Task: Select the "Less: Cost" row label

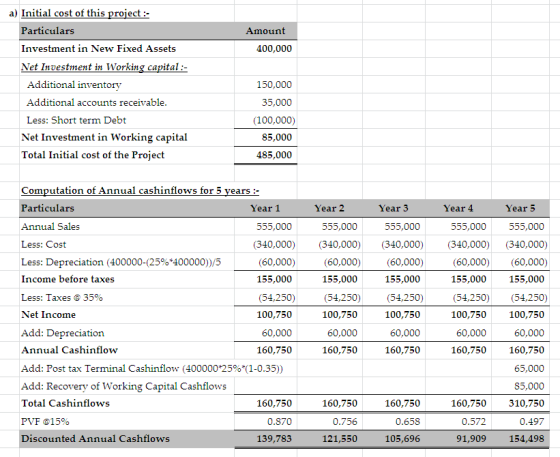Action: (44, 245)
